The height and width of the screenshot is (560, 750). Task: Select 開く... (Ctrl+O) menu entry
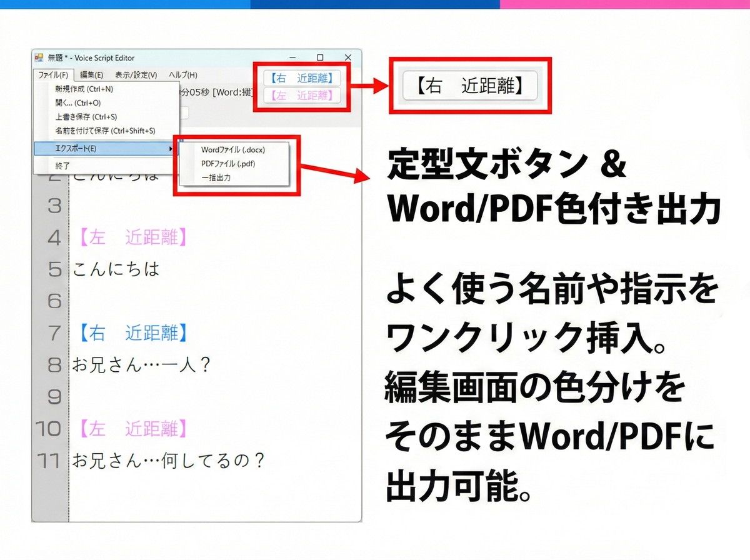(x=77, y=103)
